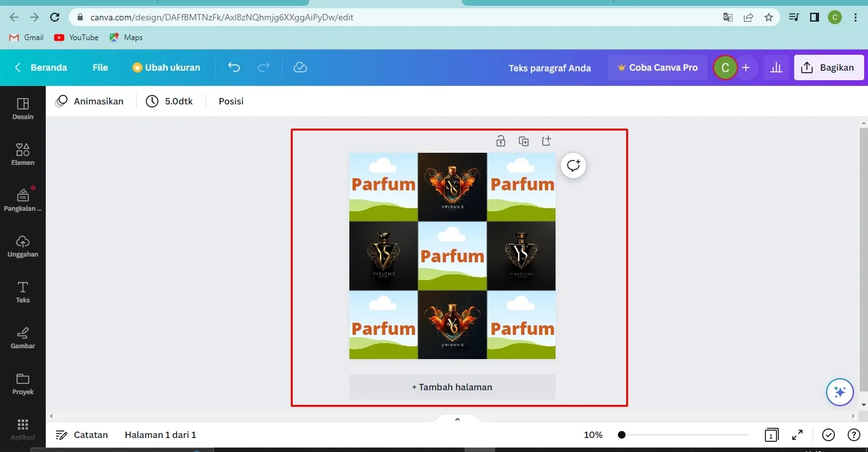Undo the last action
This screenshot has height=452, width=868.
(234, 67)
